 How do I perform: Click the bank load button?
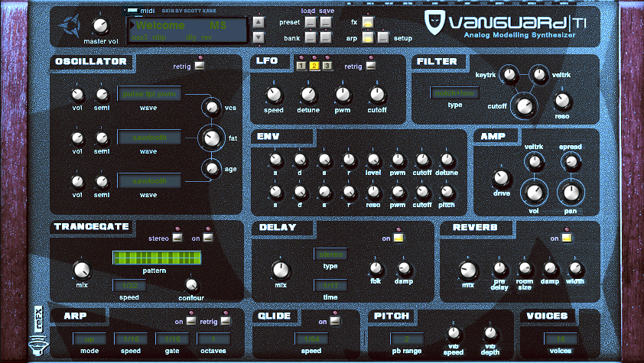tap(311, 37)
